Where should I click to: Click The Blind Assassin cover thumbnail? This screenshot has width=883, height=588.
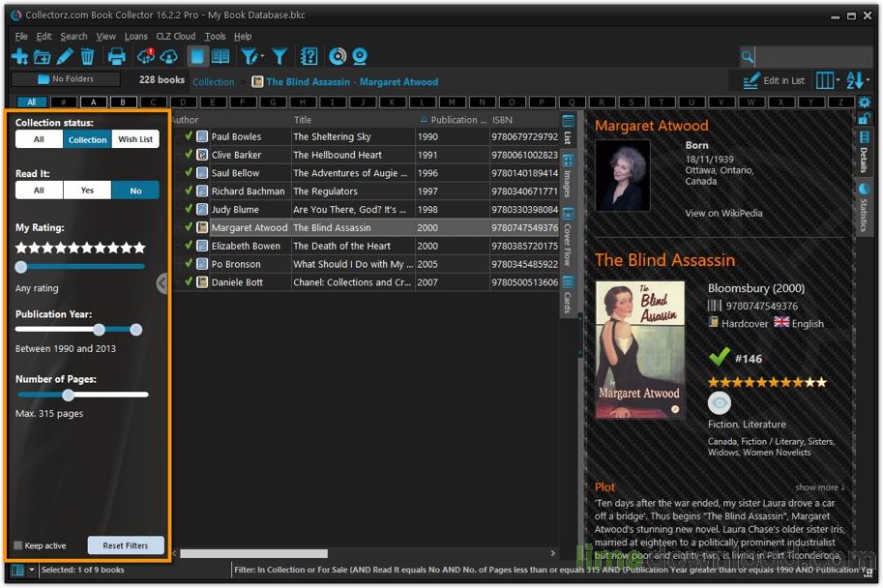[640, 350]
